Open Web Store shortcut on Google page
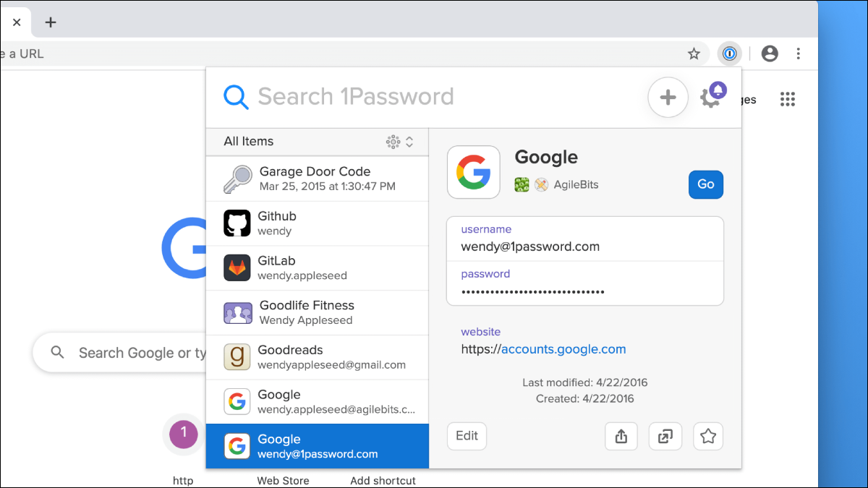The image size is (868, 488). [x=283, y=481]
